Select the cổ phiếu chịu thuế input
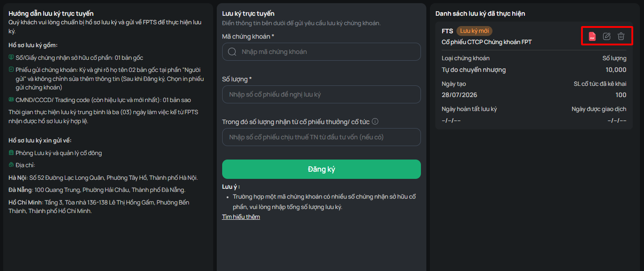The height and width of the screenshot is (271, 644). point(322,137)
